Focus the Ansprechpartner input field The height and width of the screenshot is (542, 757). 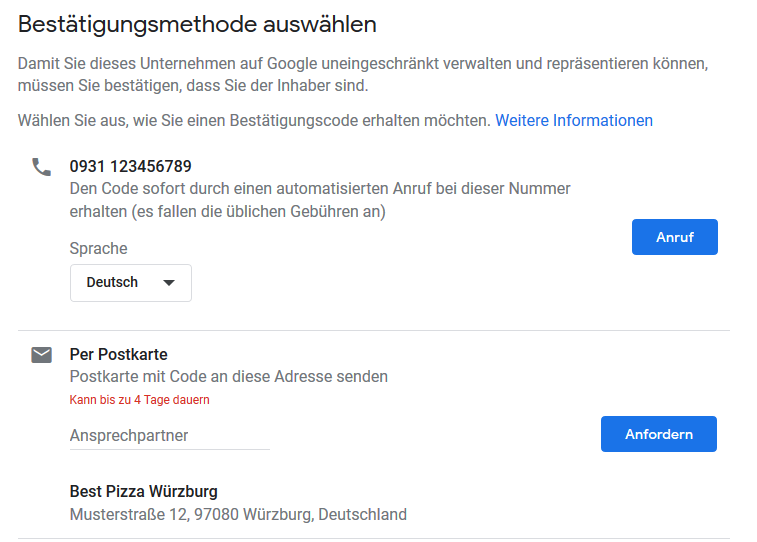[x=169, y=436]
